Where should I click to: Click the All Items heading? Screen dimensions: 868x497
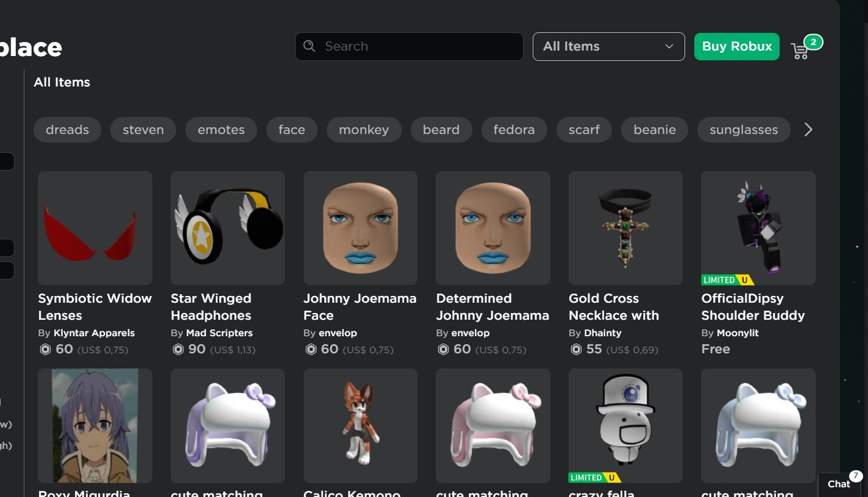pos(62,82)
